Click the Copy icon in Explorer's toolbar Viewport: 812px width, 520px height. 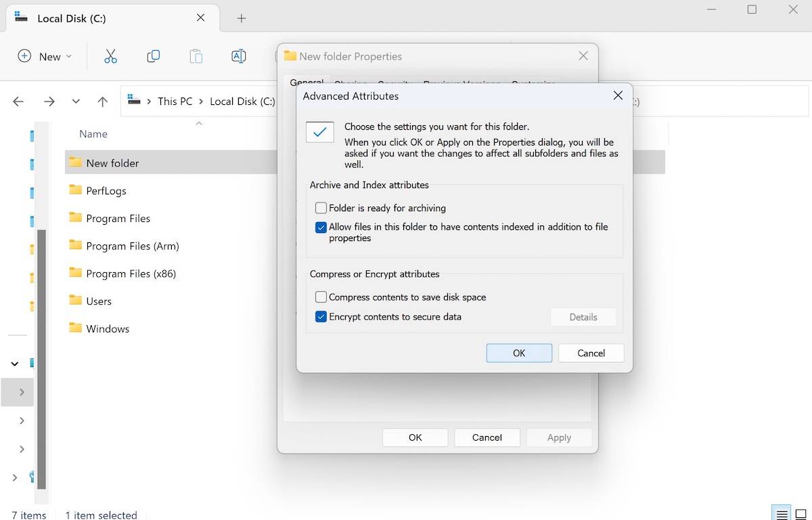click(154, 56)
